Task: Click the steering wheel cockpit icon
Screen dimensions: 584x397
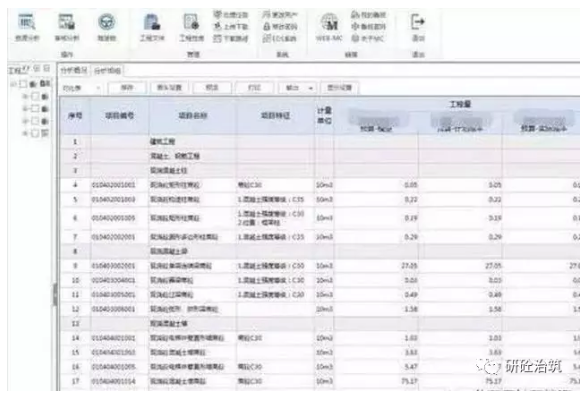Action: point(107,22)
